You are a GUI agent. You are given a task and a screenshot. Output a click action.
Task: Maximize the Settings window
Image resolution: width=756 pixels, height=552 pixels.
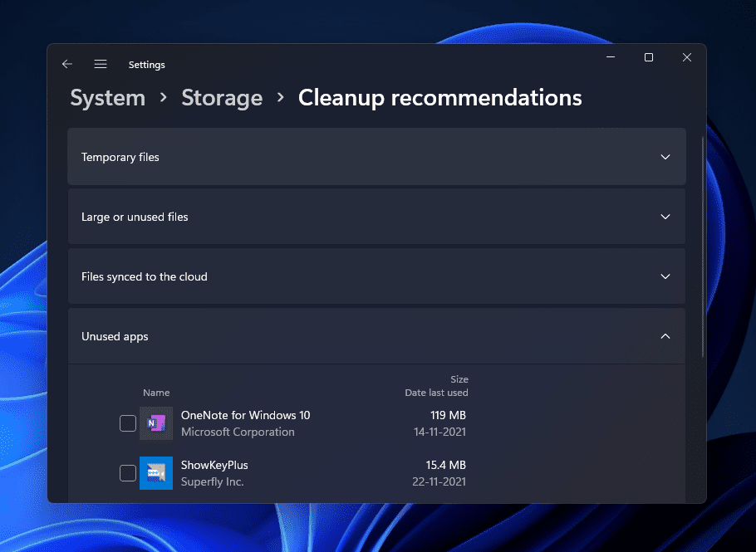click(649, 57)
